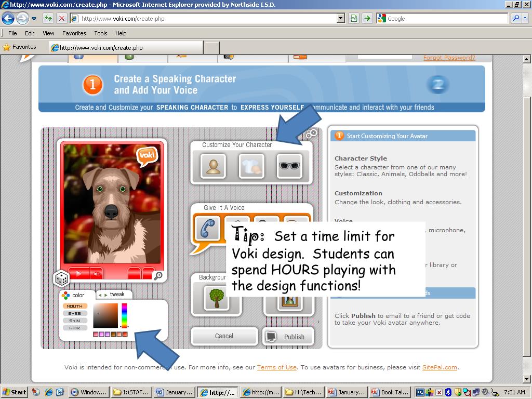Viewport: 532px width, 399px height.
Task: Switch to the tweak tab
Action: coord(114,295)
